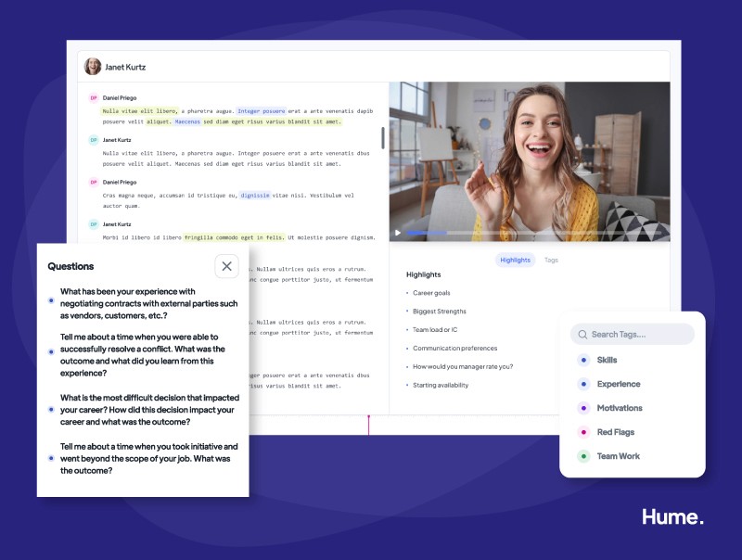Click the Highlights section heading
Screen dimensions: 742x560
pyautogui.click(x=424, y=274)
